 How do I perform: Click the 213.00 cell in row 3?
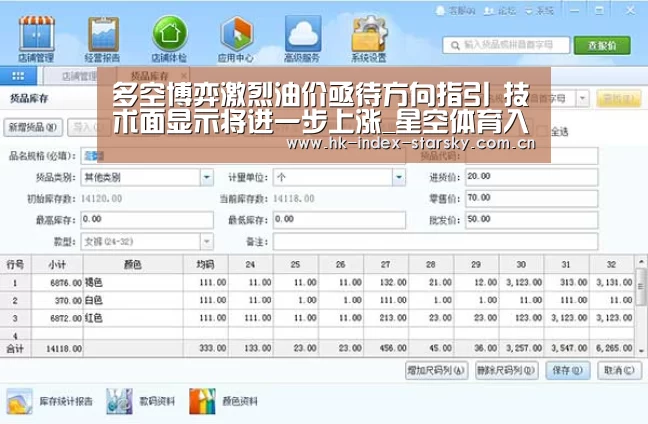click(x=386, y=318)
